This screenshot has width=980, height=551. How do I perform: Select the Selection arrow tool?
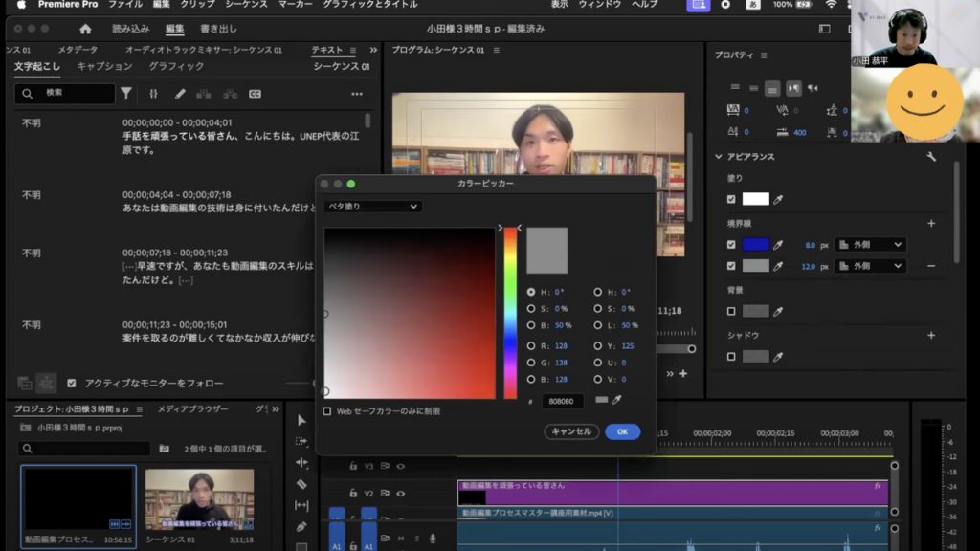301,421
